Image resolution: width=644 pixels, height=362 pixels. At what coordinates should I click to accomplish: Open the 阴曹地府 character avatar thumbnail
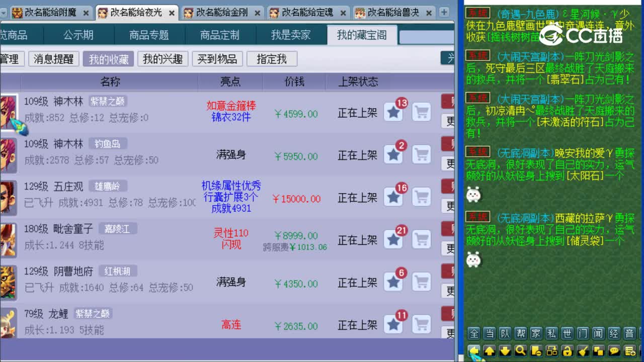pos(9,282)
